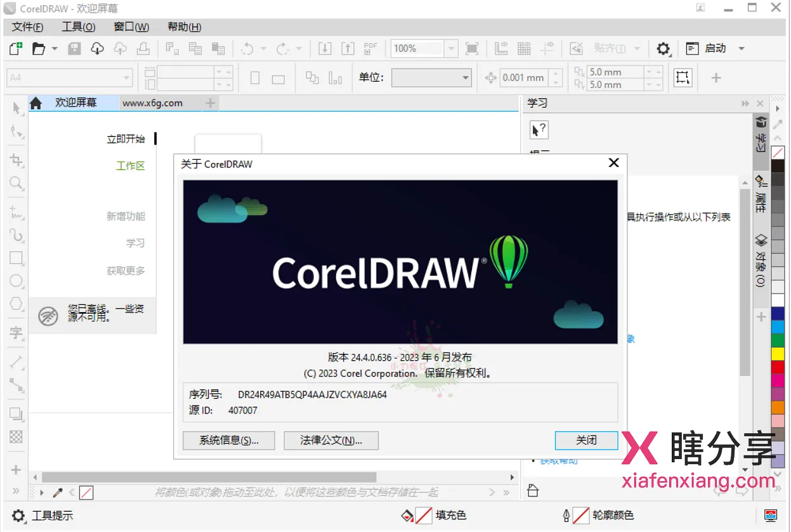The height and width of the screenshot is (532, 791).
Task: Add a new tab with plus button
Action: point(211,103)
